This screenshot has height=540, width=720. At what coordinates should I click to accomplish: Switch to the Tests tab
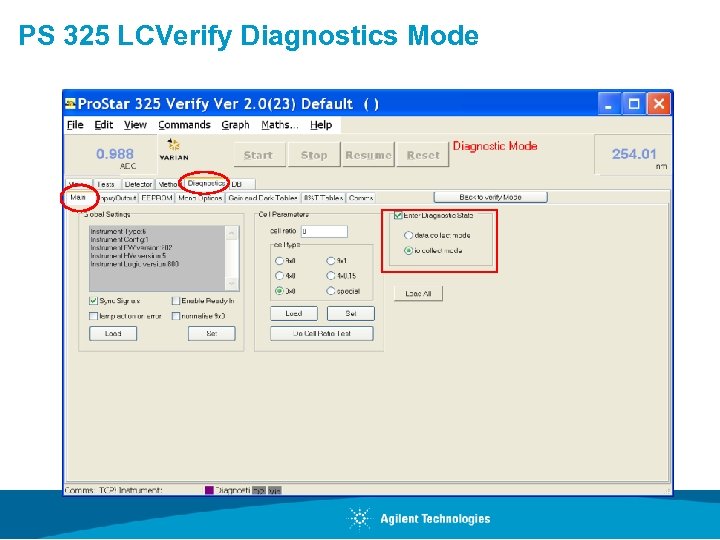pos(106,184)
